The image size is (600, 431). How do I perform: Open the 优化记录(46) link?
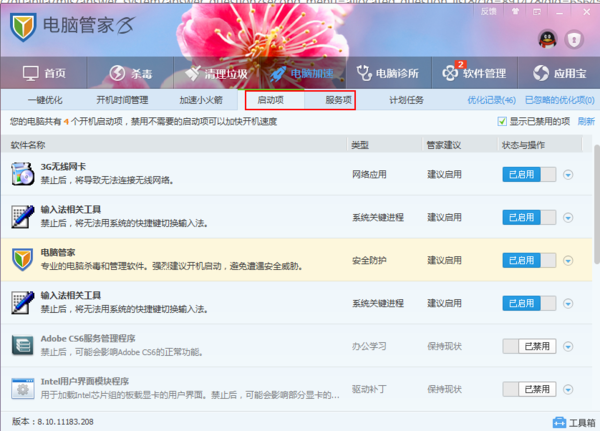[491, 100]
